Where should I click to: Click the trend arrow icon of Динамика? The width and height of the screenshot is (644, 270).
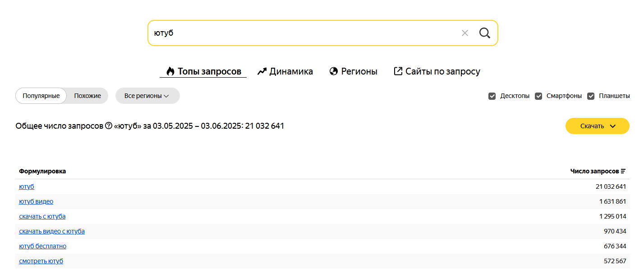tap(262, 71)
